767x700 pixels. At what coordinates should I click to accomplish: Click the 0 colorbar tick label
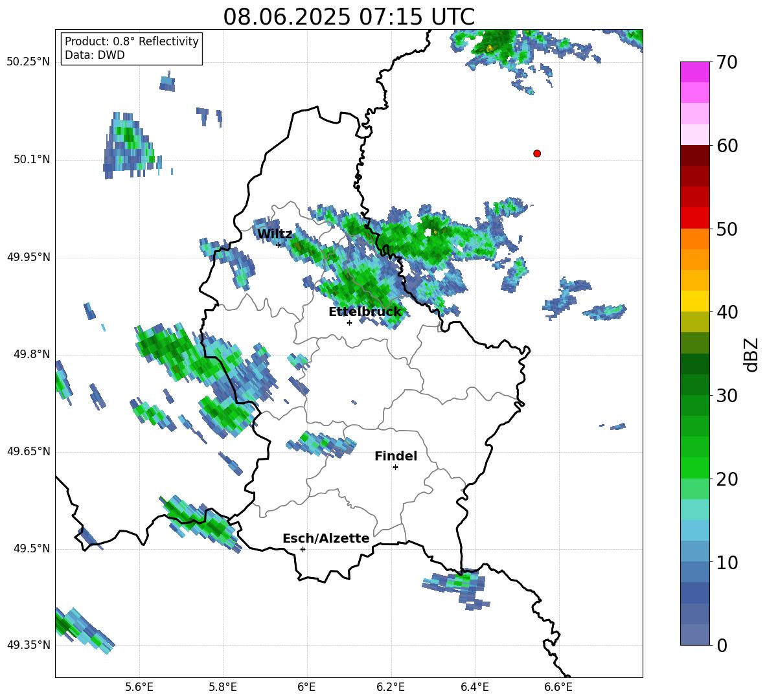722,646
